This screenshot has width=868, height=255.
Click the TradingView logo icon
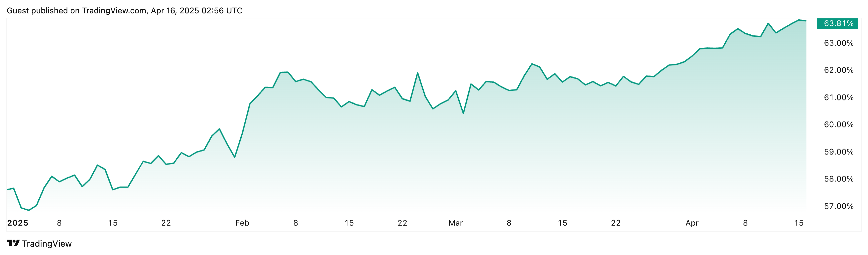pos(13,243)
